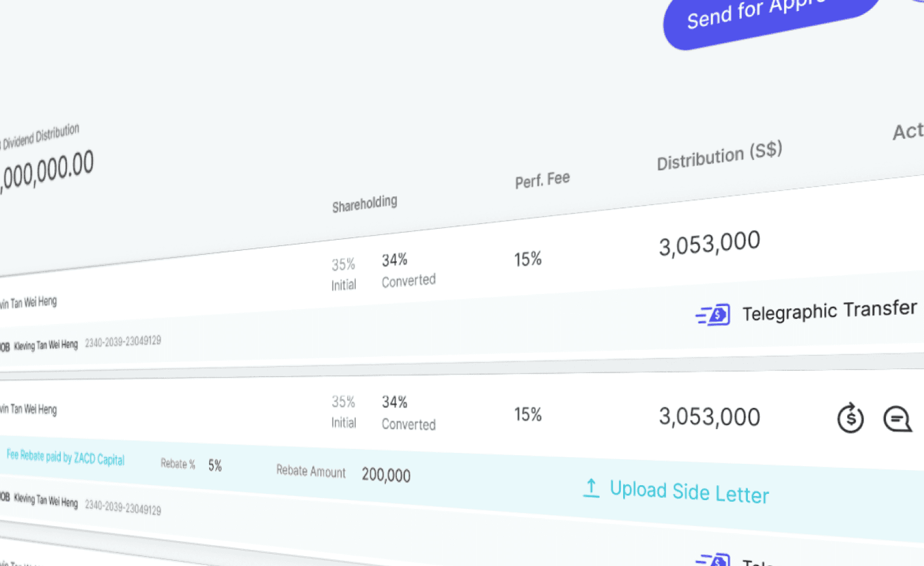
Task: Click the Fee Rebate paid by ZACD Capital text
Action: (65, 457)
